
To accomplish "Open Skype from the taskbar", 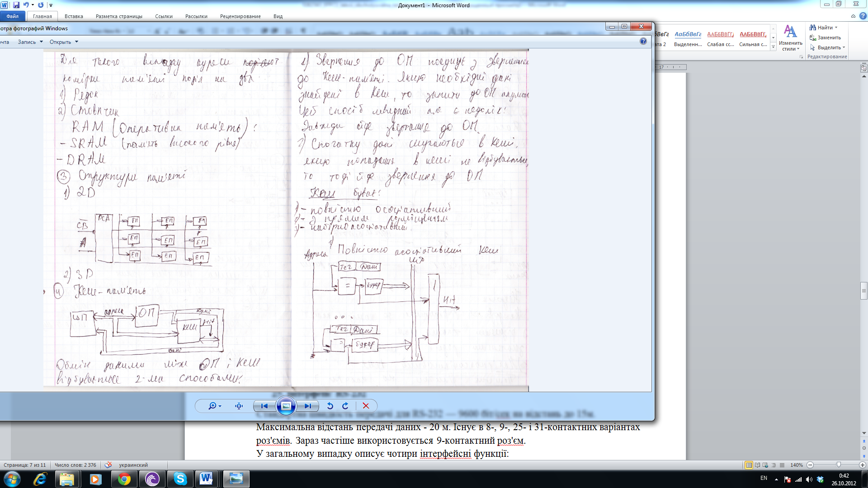I will [x=180, y=479].
